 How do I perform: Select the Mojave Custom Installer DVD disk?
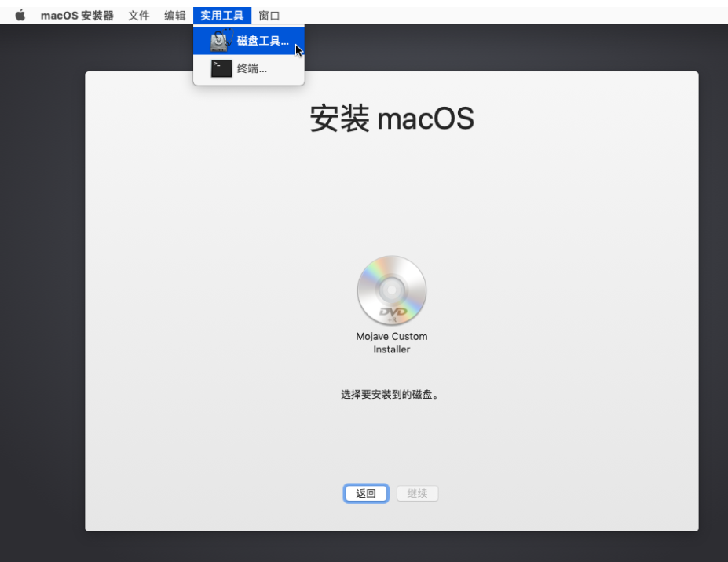[x=391, y=290]
